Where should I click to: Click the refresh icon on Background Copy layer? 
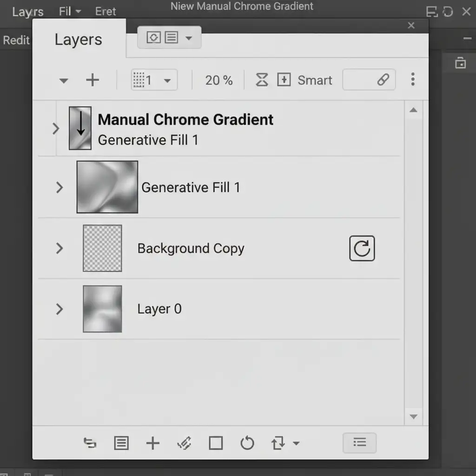362,249
